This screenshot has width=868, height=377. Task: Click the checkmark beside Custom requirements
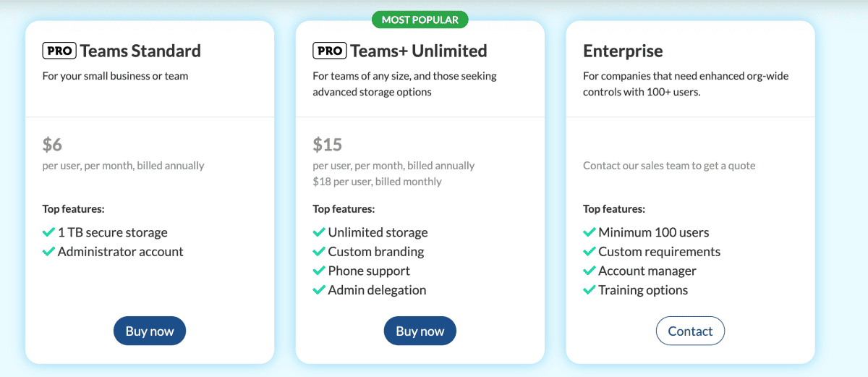(x=590, y=252)
